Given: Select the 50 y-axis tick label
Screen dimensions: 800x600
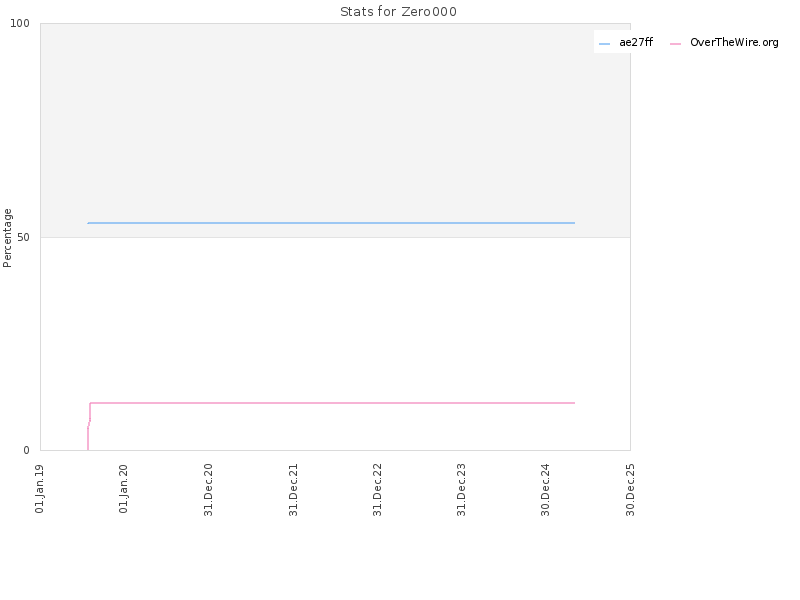Looking at the screenshot, I should pos(23,237).
